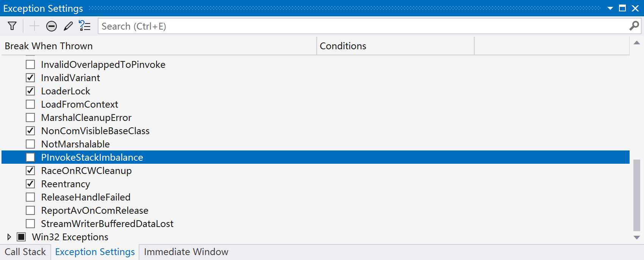Click the search magnifier icon
Viewport: 644px width, 260px height.
pos(634,26)
